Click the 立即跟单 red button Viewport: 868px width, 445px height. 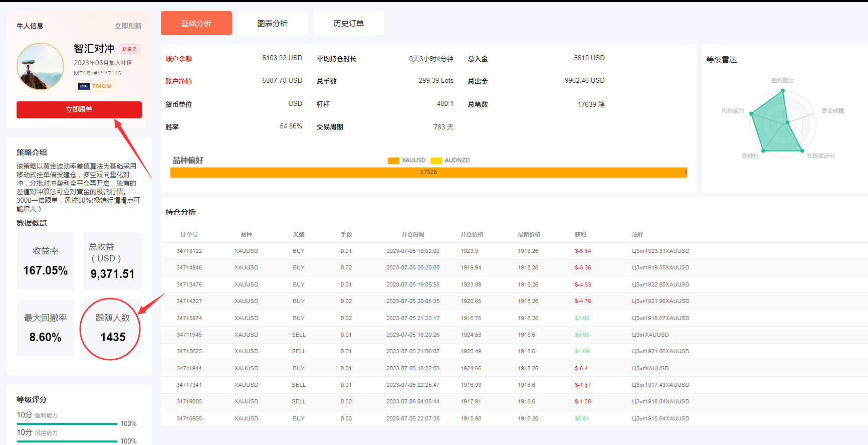79,110
